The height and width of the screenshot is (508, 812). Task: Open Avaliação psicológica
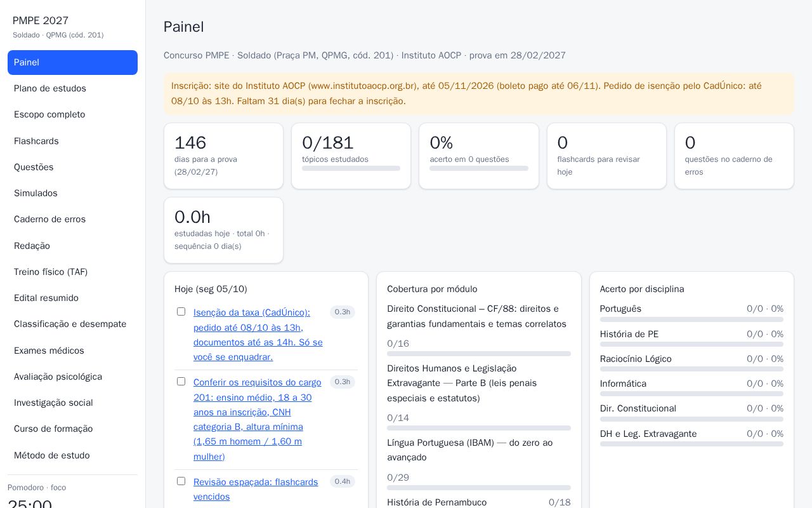pyautogui.click(x=72, y=377)
